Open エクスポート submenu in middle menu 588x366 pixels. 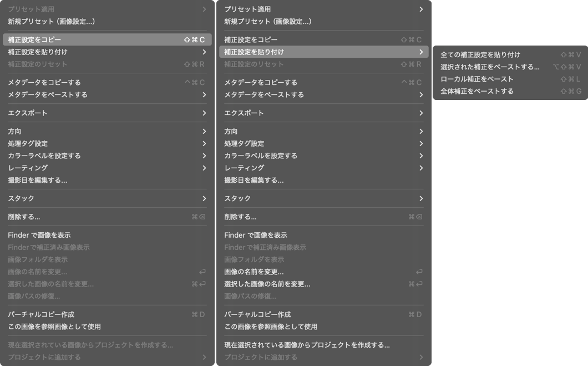(324, 113)
